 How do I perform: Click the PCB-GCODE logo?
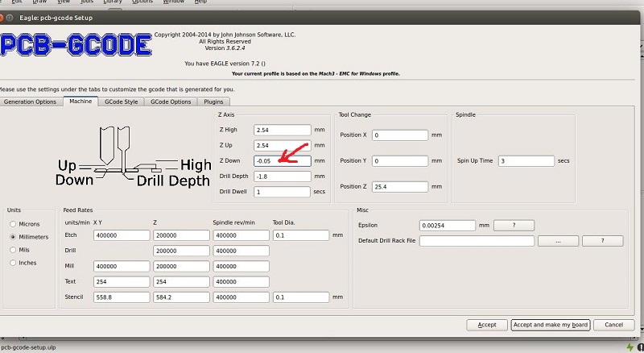point(76,45)
